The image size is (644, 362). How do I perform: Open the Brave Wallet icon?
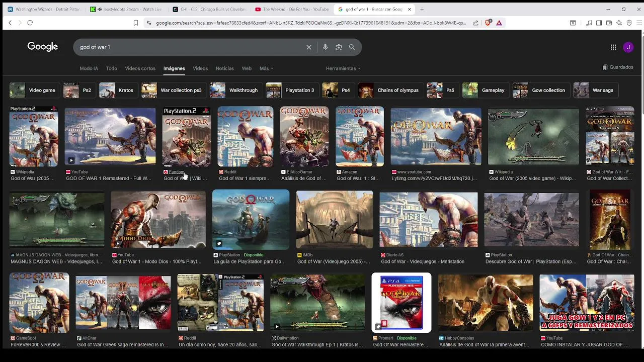tap(609, 23)
